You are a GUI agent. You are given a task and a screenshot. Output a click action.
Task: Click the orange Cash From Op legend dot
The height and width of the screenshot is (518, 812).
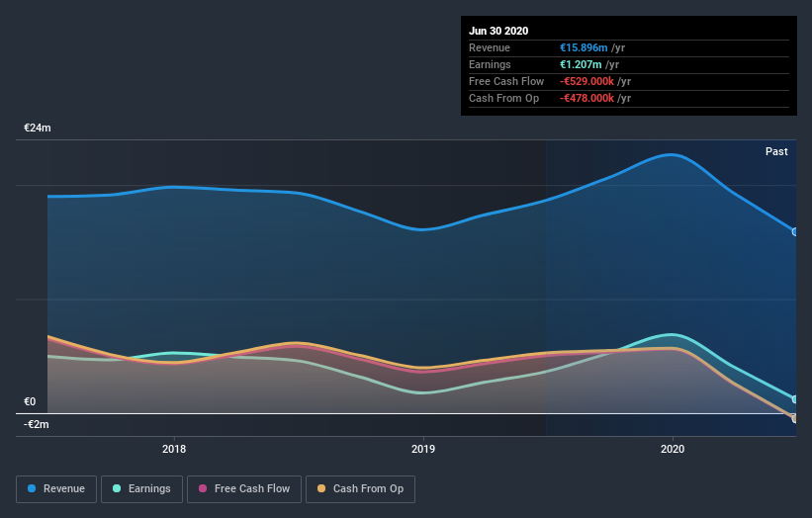tap(321, 488)
